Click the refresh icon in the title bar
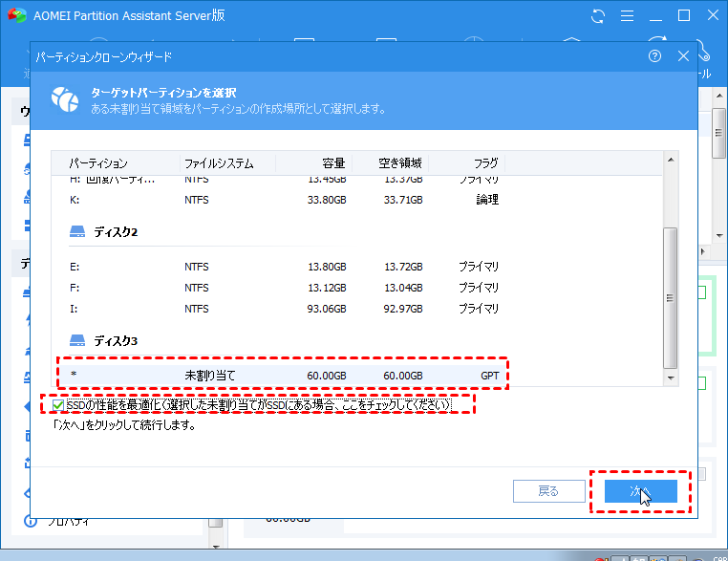This screenshot has height=561, width=728. [597, 16]
